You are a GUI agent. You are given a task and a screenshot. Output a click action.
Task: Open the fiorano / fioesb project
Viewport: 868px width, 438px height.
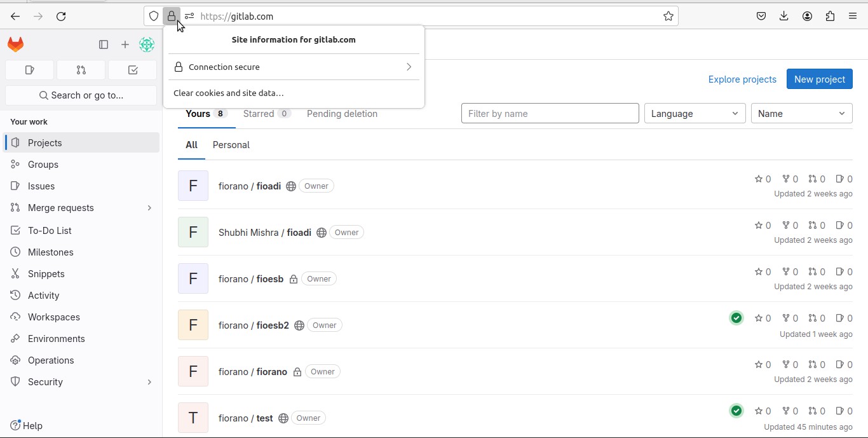click(x=251, y=279)
